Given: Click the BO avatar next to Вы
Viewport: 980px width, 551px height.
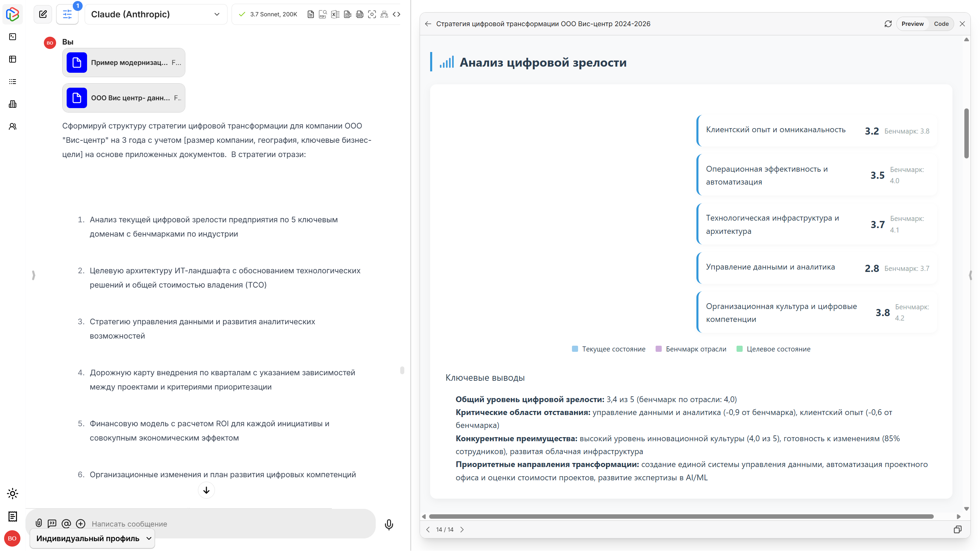Looking at the screenshot, I should [x=50, y=43].
